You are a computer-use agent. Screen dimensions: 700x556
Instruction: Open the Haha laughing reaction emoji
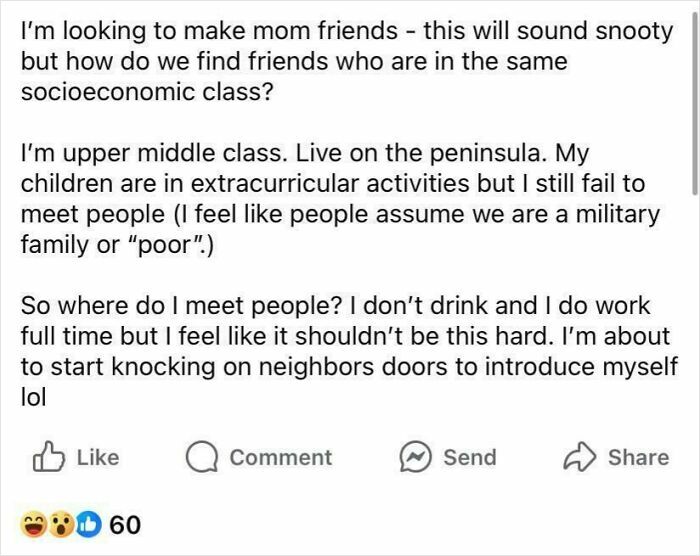pyautogui.click(x=33, y=525)
